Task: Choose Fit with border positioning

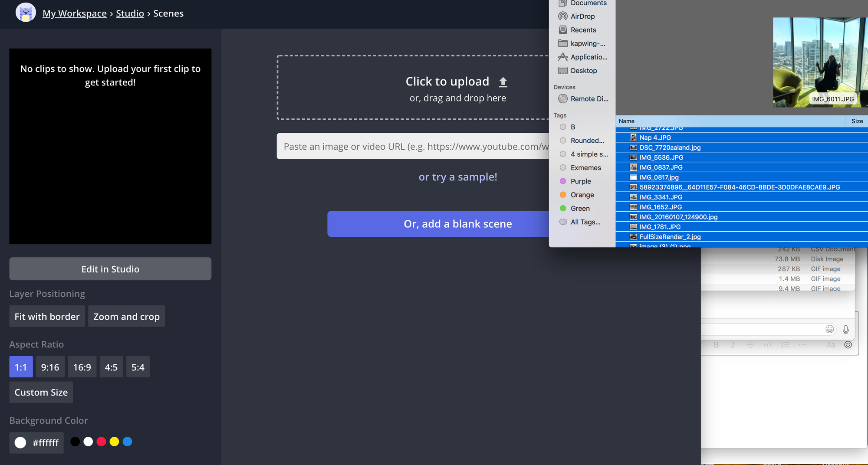Action: (47, 316)
